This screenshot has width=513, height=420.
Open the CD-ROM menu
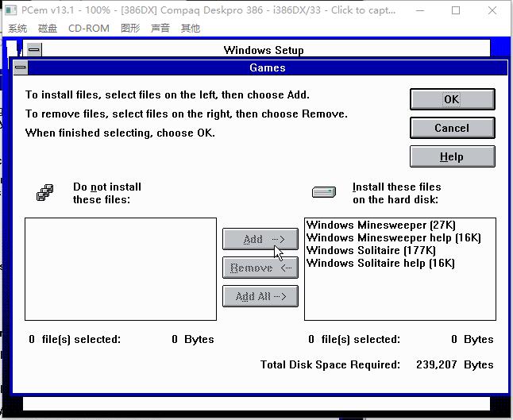click(89, 29)
